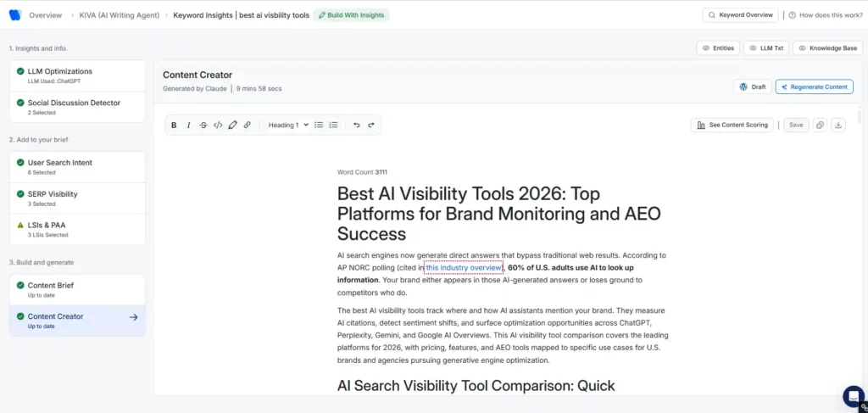Open the Social Discussion Detector step
This screenshot has width=868, height=413.
pyautogui.click(x=77, y=107)
